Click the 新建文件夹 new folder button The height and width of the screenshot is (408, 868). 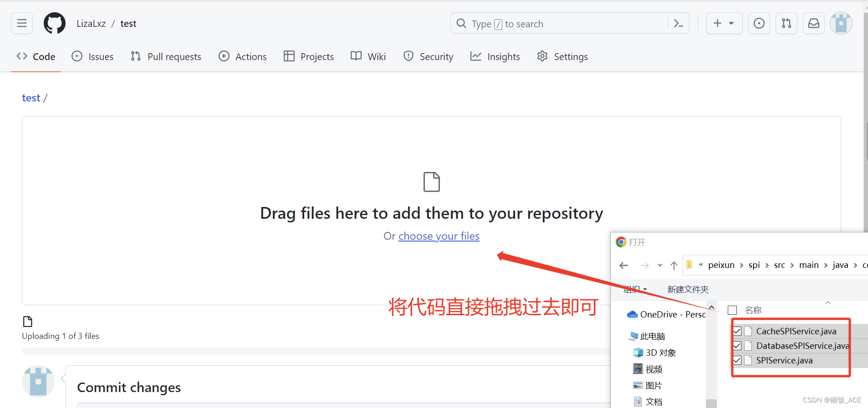688,289
